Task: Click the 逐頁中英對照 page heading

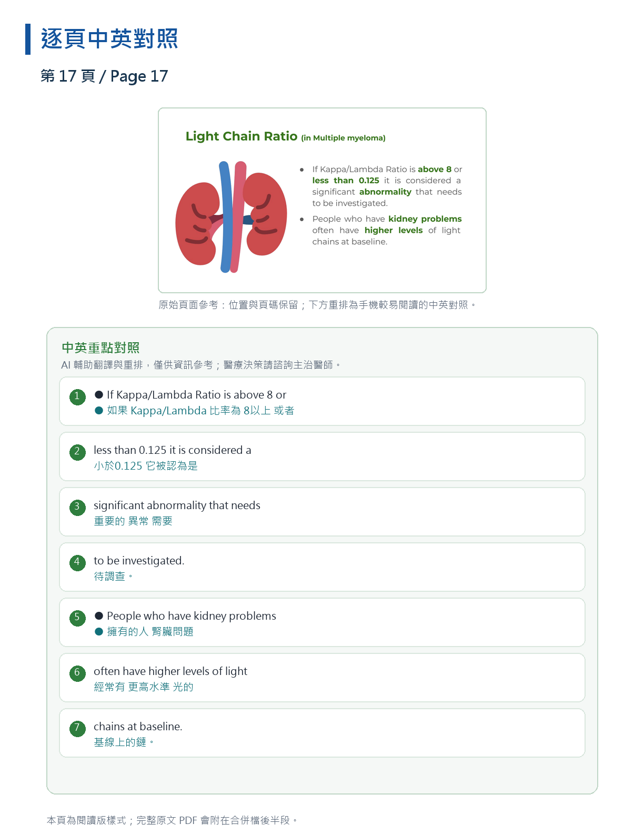Action: (x=109, y=38)
